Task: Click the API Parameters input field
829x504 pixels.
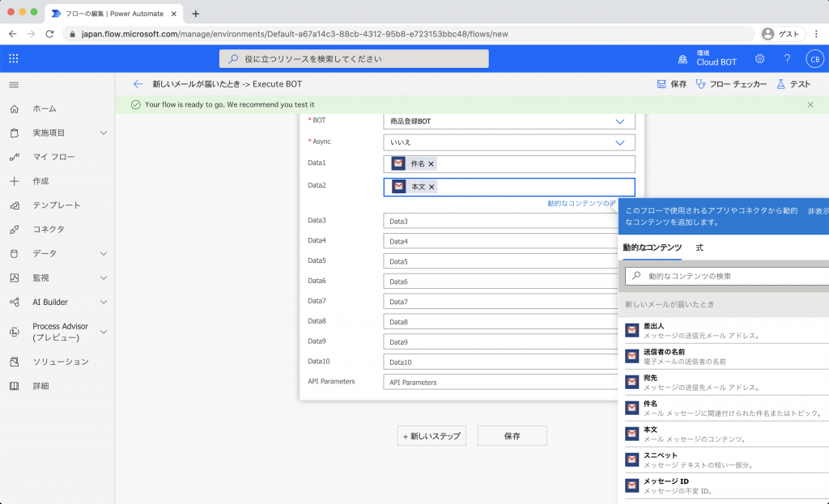Action: click(x=500, y=382)
